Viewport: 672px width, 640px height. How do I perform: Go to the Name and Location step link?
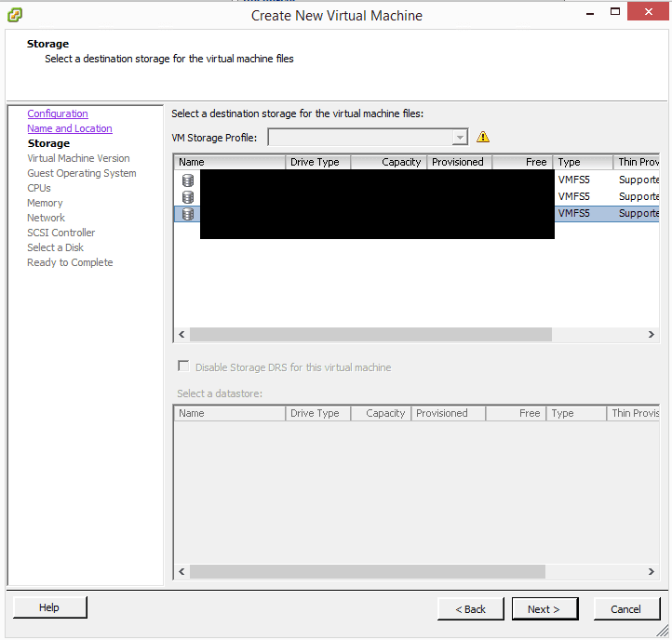coord(70,128)
